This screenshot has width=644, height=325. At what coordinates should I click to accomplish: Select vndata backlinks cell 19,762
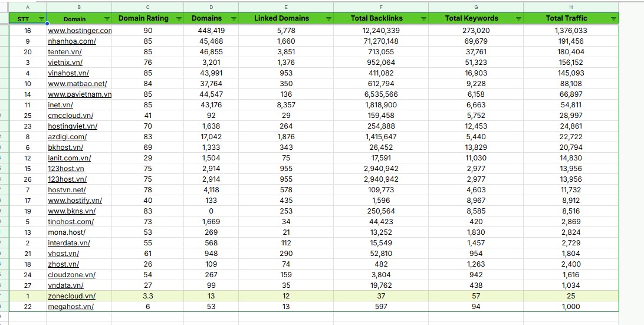click(x=381, y=285)
